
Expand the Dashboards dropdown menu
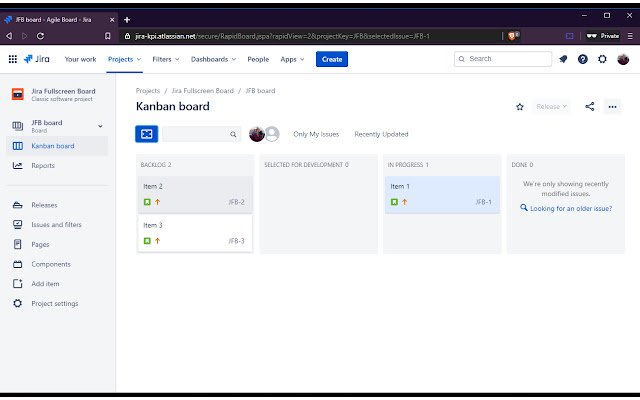click(x=213, y=59)
